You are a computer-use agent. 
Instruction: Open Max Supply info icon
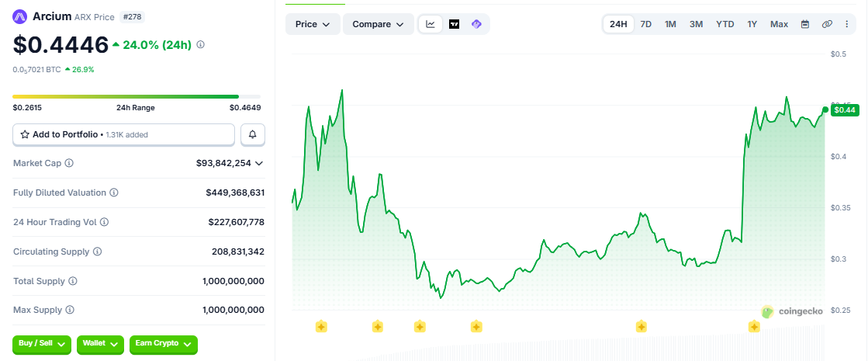[x=70, y=310]
